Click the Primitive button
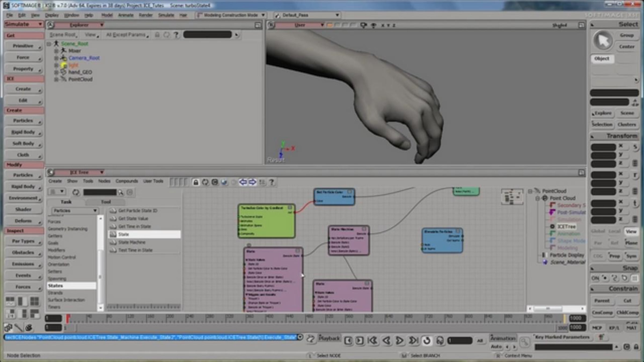 click(24, 46)
